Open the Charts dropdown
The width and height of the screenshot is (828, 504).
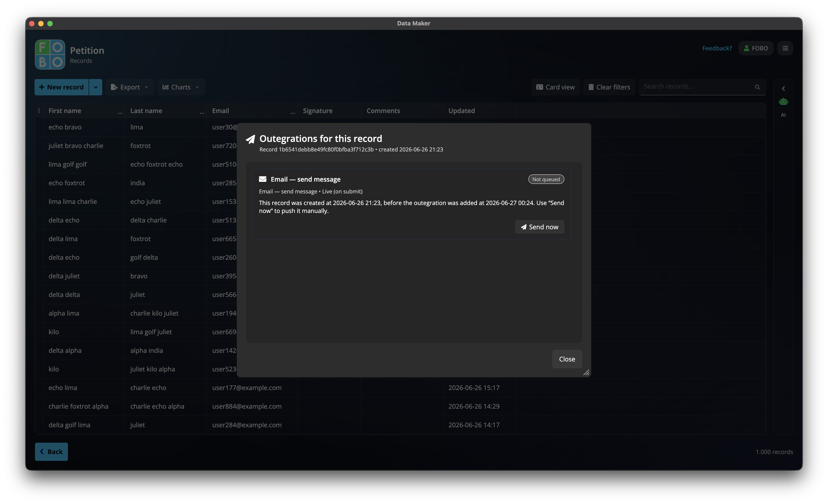pos(181,87)
